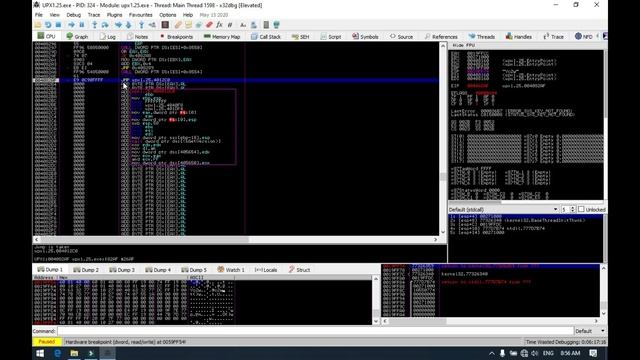Viewport: 640px width, 360px height.
Task: Click the Execute Till Return icon
Action: [x=141, y=25]
